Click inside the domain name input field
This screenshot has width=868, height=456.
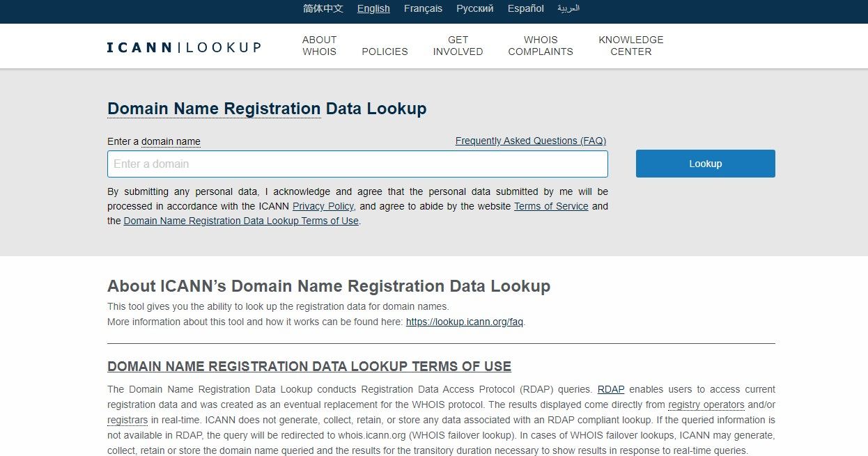pyautogui.click(x=357, y=164)
